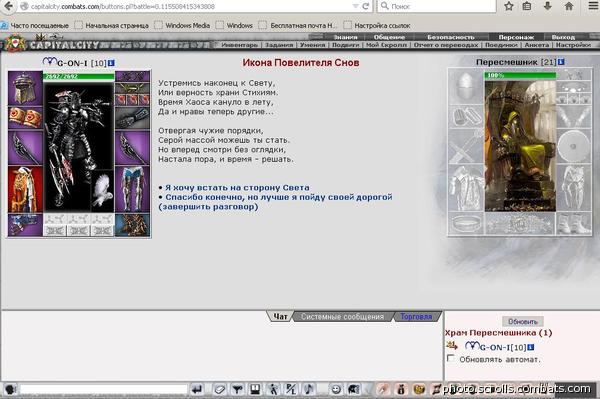The width and height of the screenshot is (600, 399).
Task: Click the chat bar icon left of input
Action: 10,390
